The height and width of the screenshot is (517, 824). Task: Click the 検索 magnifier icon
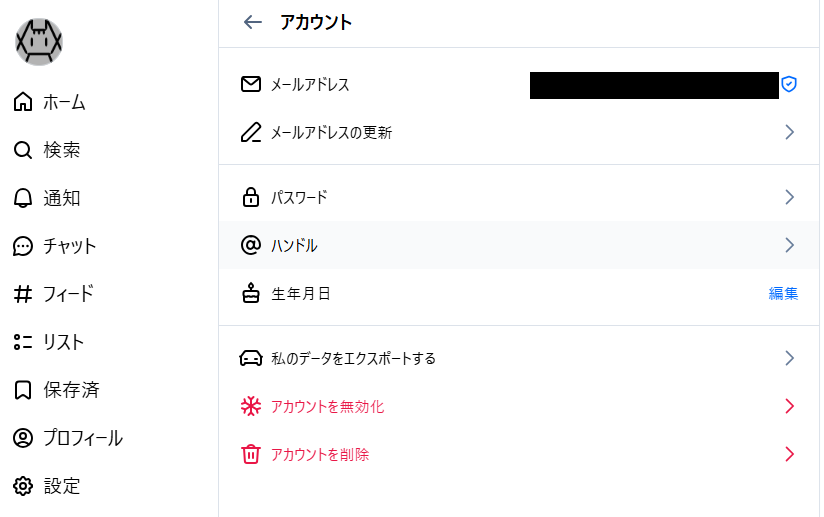tap(23, 150)
